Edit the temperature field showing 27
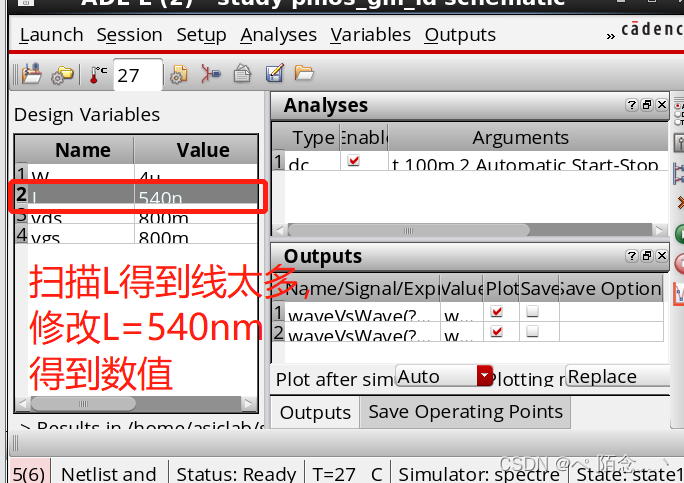The height and width of the screenshot is (483, 684). (x=138, y=75)
